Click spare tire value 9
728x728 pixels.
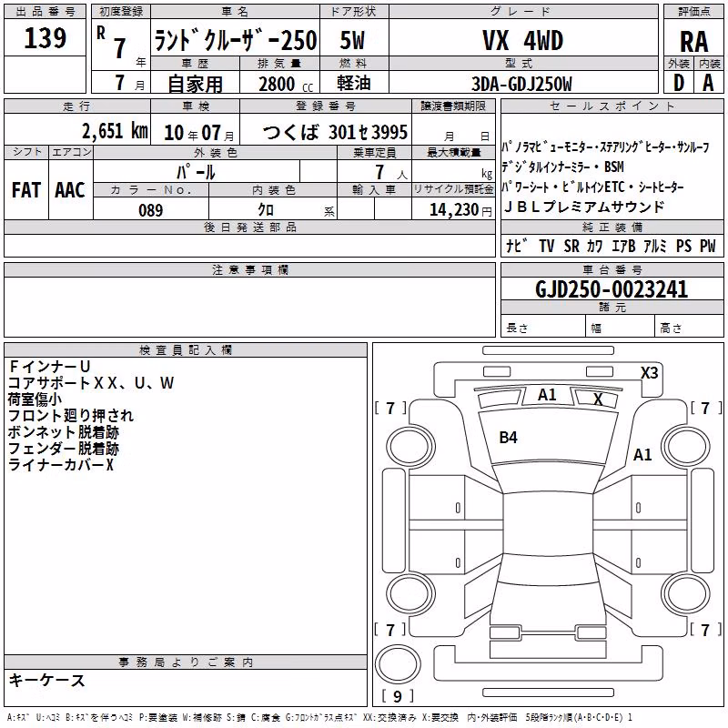coord(398,696)
